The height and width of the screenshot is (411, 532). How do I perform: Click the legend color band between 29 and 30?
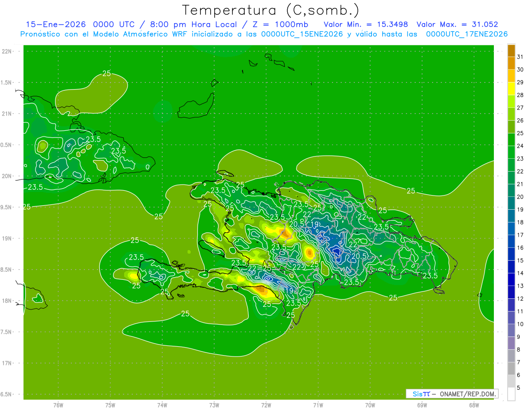click(x=511, y=76)
